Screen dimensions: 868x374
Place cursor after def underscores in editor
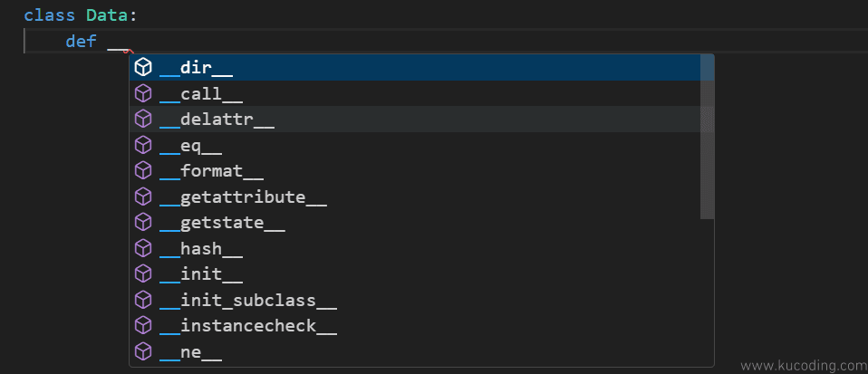[129, 42]
